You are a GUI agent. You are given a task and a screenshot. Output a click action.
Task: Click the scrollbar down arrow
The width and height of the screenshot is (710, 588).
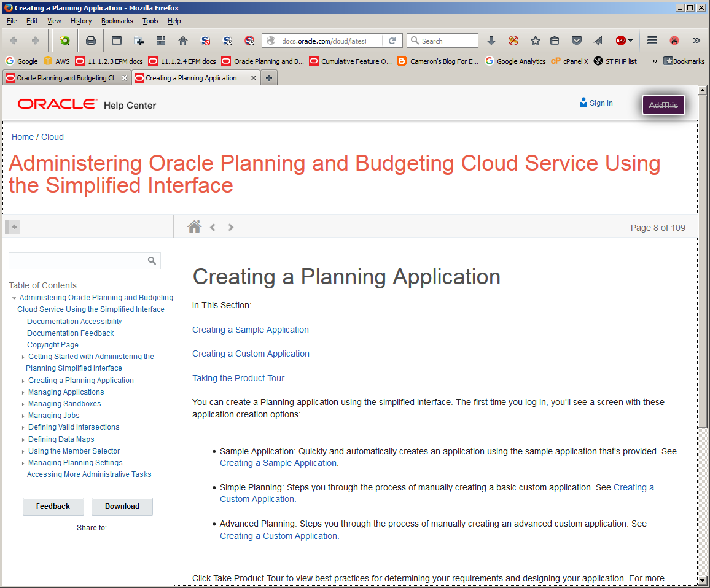coord(702,580)
